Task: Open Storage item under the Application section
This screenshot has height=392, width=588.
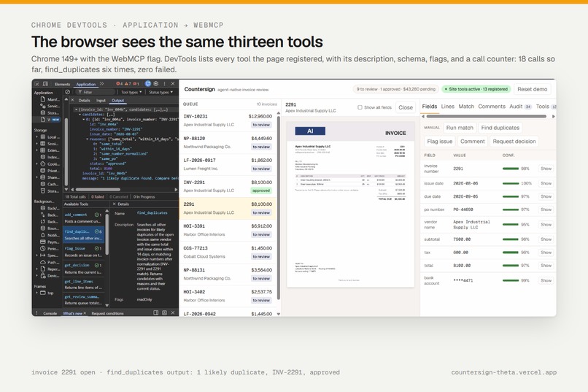Action: pyautogui.click(x=50, y=112)
